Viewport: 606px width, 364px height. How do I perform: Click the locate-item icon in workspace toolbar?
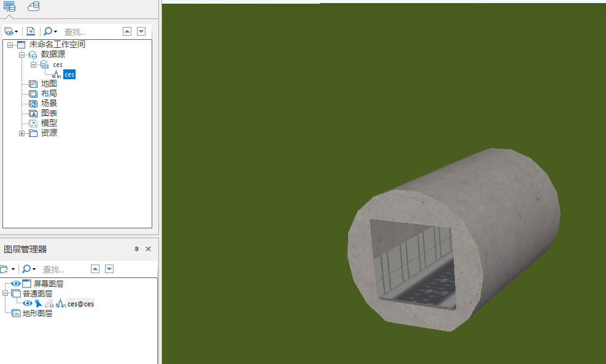pyautogui.click(x=31, y=31)
